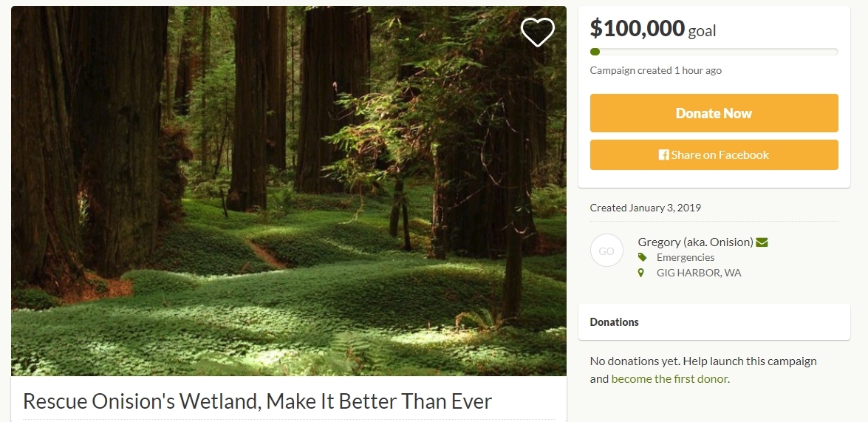This screenshot has height=422, width=868.
Task: Click the GO organizer avatar circle
Action: pos(606,251)
